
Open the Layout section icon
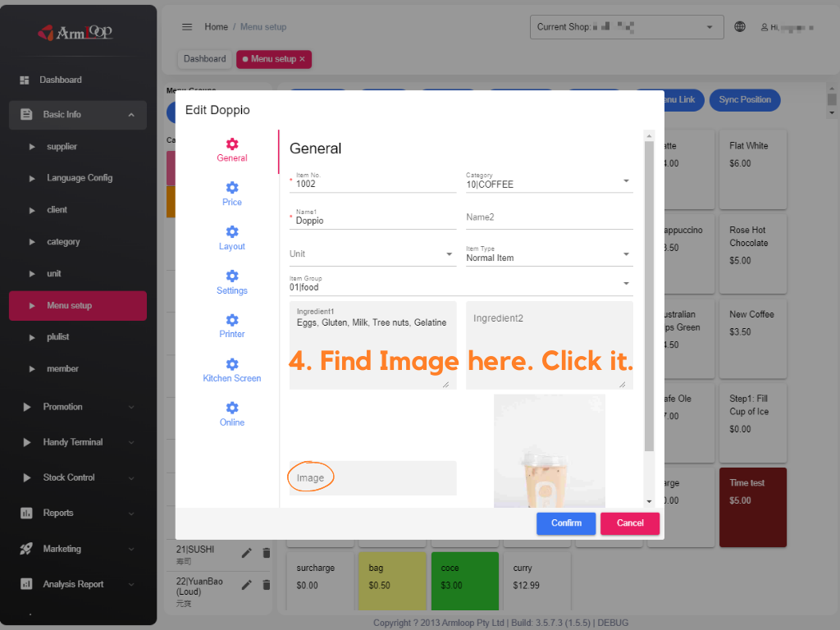232,232
